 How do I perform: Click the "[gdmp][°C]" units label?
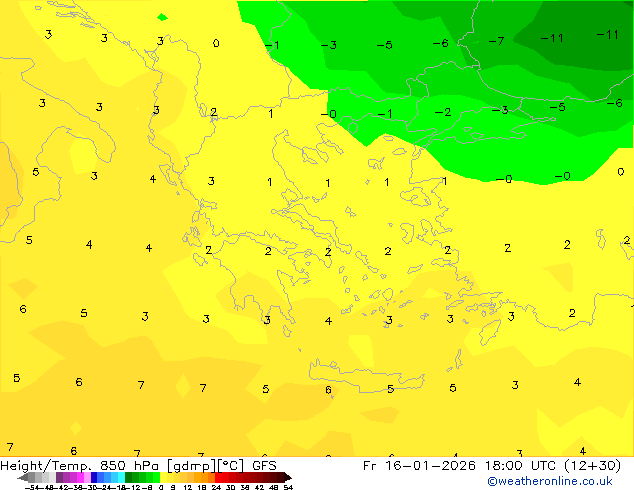pyautogui.click(x=205, y=466)
